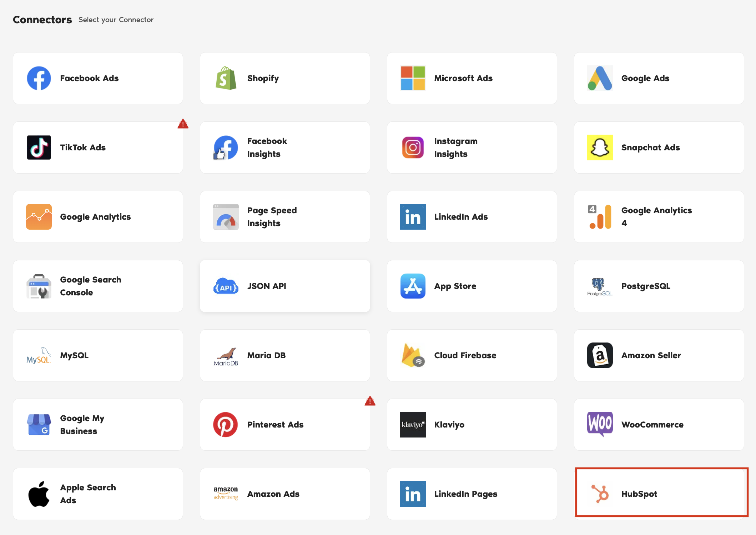Click the TikTok Ads logo icon
Screen dimensions: 756x535
pos(39,147)
